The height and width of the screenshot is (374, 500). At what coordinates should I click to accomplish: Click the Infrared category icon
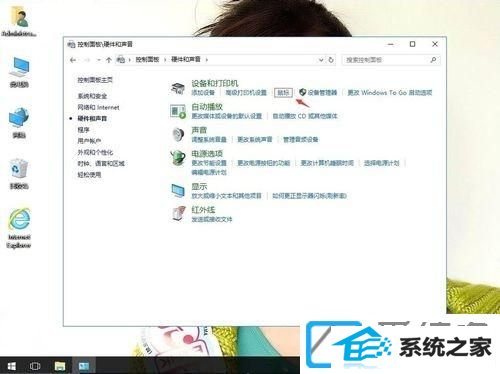tap(178, 214)
